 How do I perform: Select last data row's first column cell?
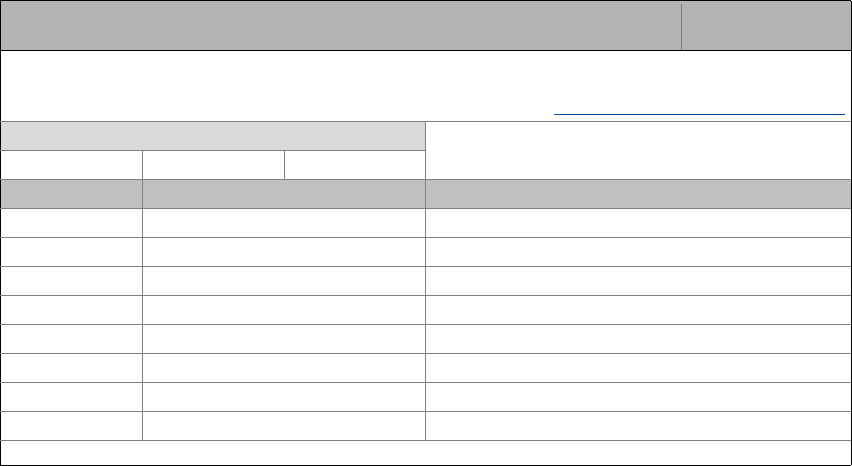[72, 426]
